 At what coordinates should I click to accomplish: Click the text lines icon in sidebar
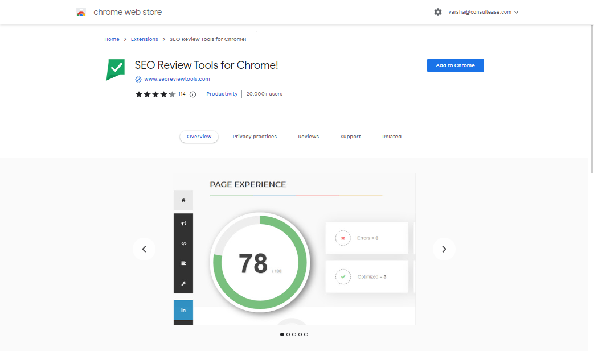(183, 263)
